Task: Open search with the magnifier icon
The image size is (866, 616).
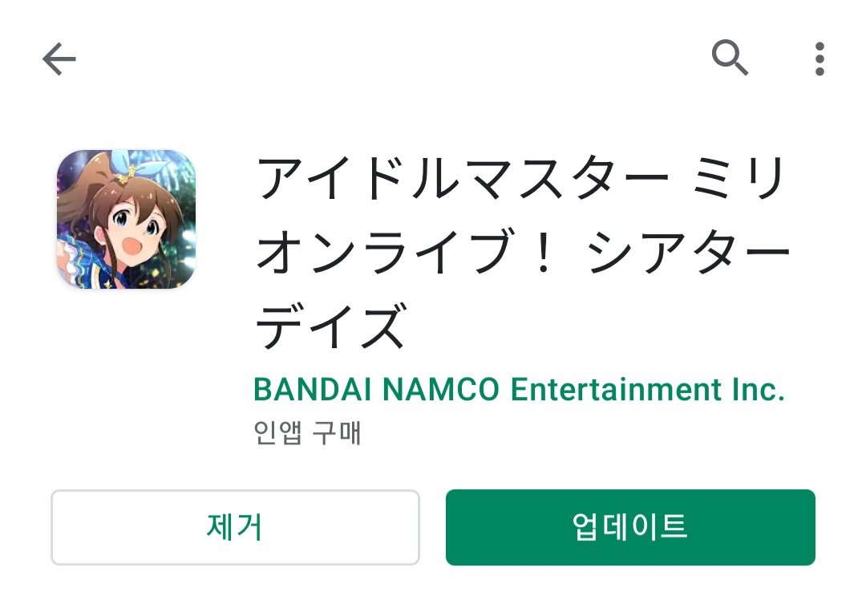Action: tap(730, 58)
